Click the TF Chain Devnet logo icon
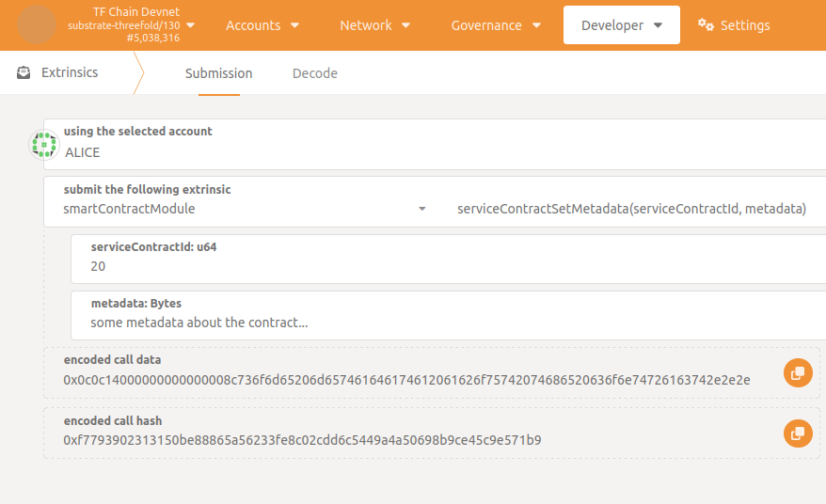The height and width of the screenshot is (504, 826). click(x=37, y=24)
